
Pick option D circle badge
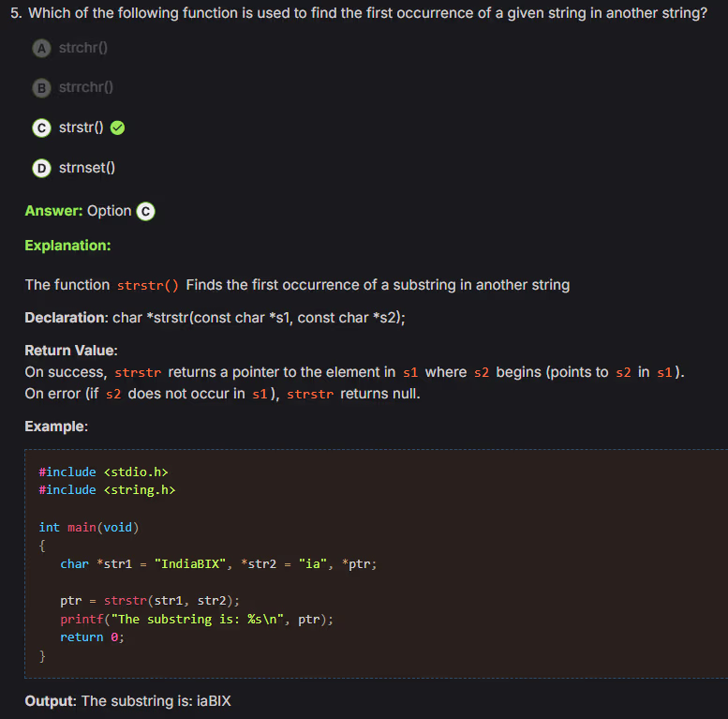coord(41,169)
